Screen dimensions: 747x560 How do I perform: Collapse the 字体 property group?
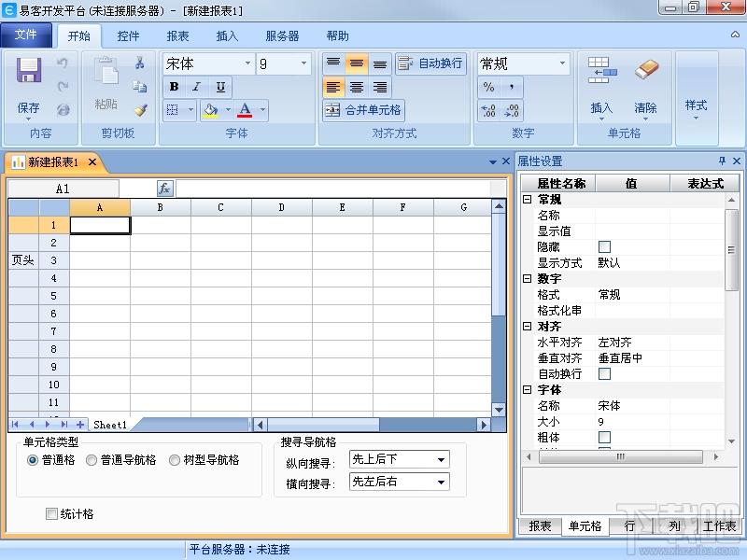(x=527, y=389)
